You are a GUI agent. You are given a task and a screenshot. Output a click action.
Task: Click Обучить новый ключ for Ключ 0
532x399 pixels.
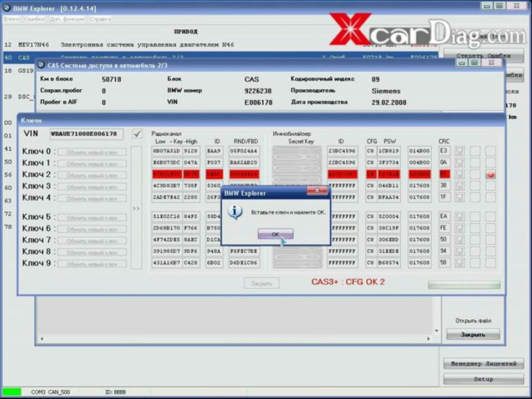(92, 152)
